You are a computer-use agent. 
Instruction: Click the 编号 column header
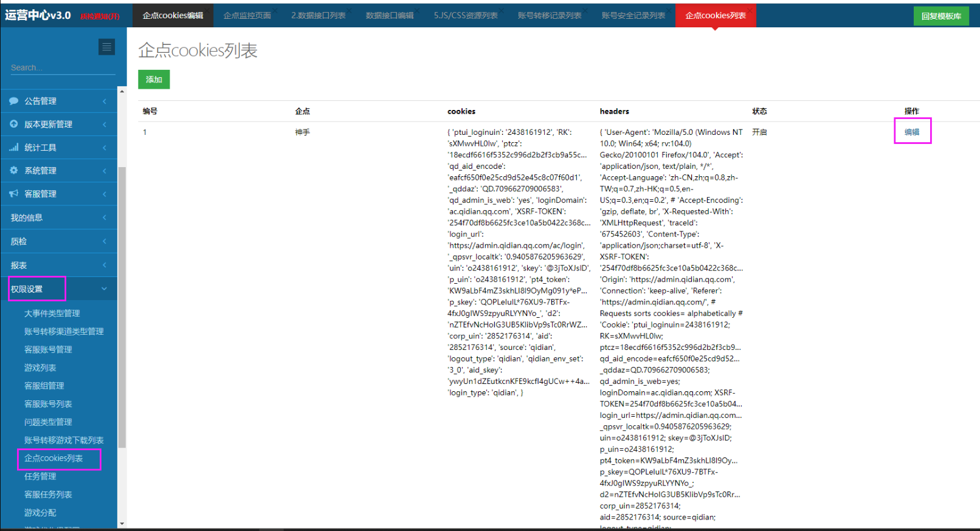click(150, 111)
